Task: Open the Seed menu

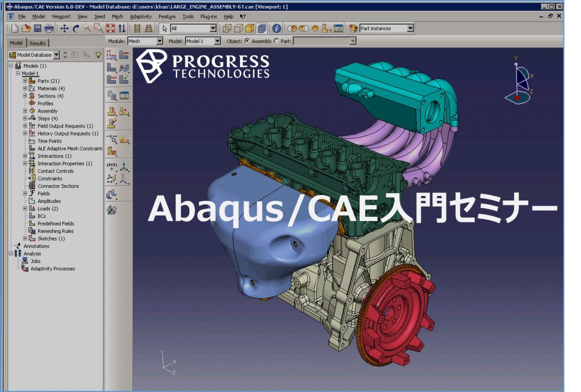Action: 99,16
